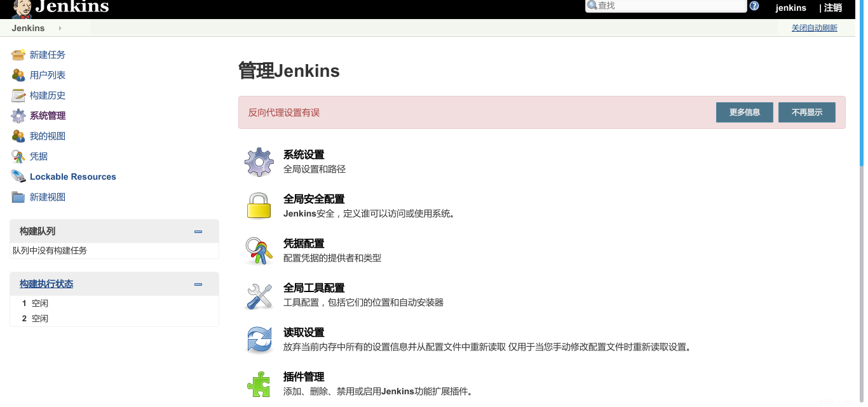This screenshot has width=868, height=407.
Task: Open 插件管理 via the green puzzle icon
Action: pyautogui.click(x=259, y=382)
